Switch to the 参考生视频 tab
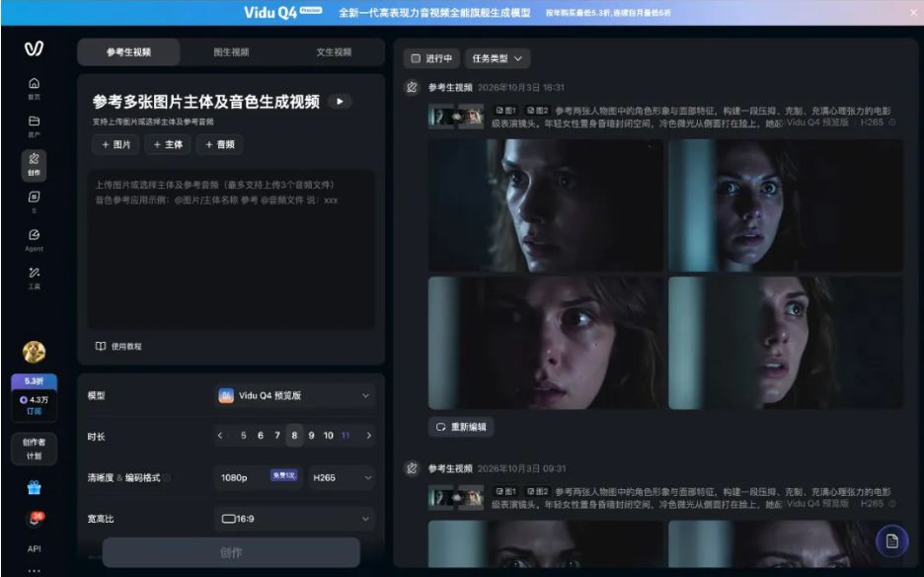The width and height of the screenshot is (924, 577). point(128,52)
